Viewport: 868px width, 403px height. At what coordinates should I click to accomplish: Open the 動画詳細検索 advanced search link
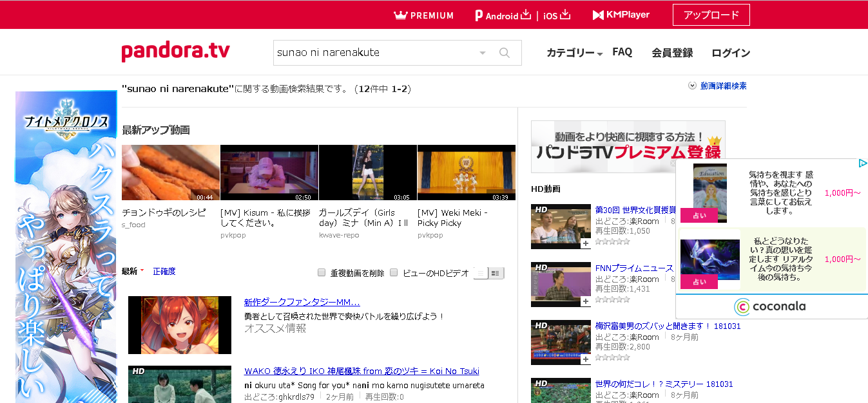[723, 86]
